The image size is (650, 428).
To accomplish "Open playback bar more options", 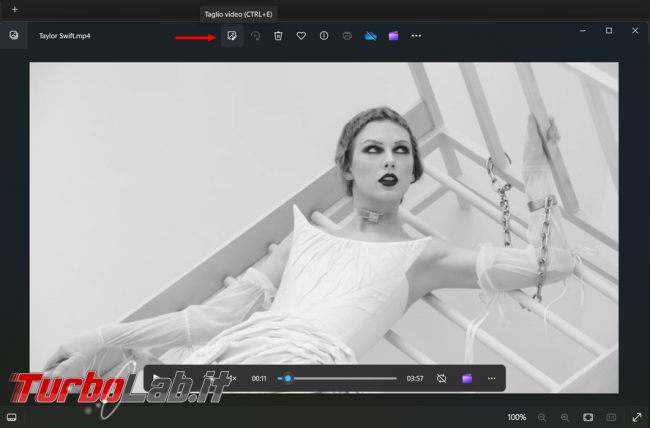I will tap(492, 378).
